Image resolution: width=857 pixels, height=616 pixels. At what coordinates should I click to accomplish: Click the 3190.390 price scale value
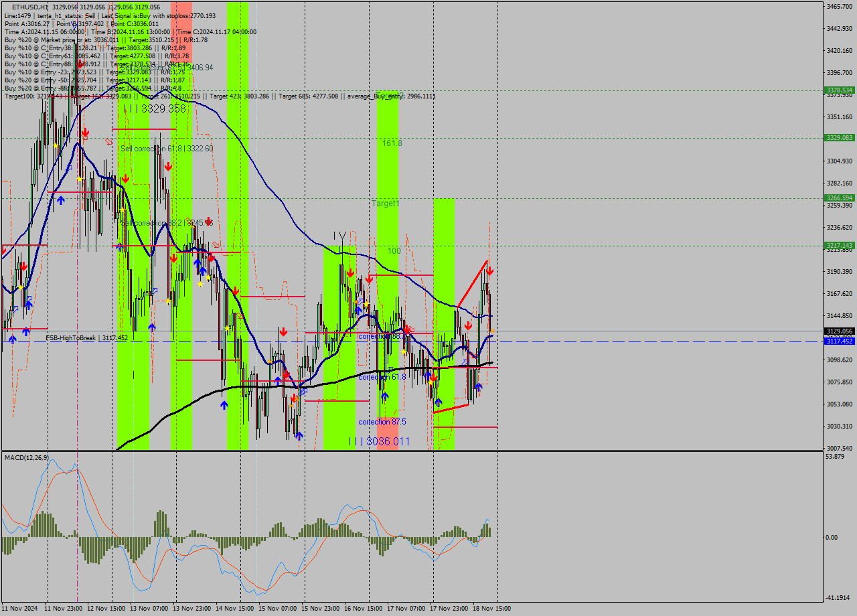click(840, 271)
